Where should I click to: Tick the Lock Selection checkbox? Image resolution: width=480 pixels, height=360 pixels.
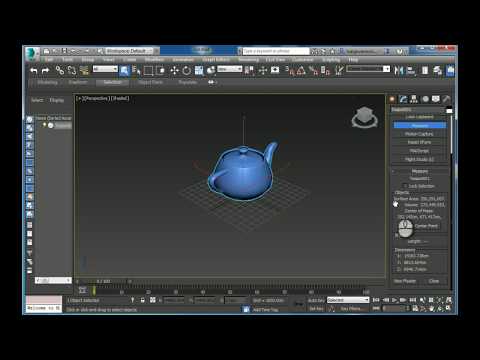[x=405, y=186]
